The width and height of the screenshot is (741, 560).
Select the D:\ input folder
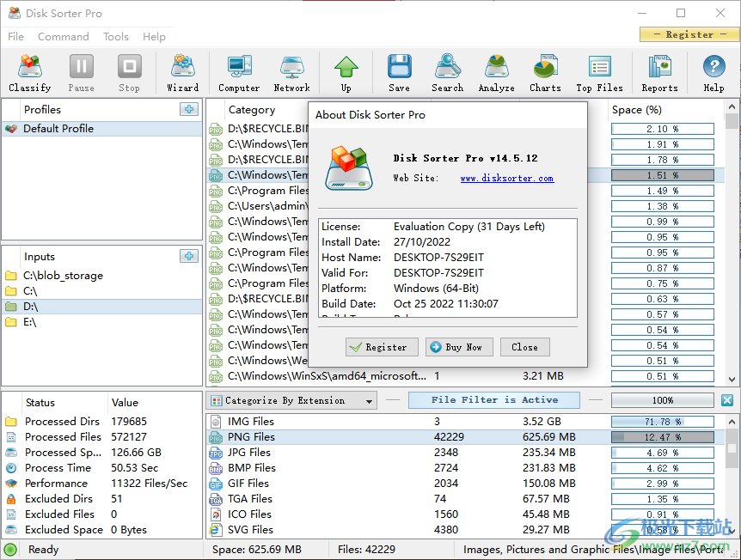pyautogui.click(x=102, y=307)
